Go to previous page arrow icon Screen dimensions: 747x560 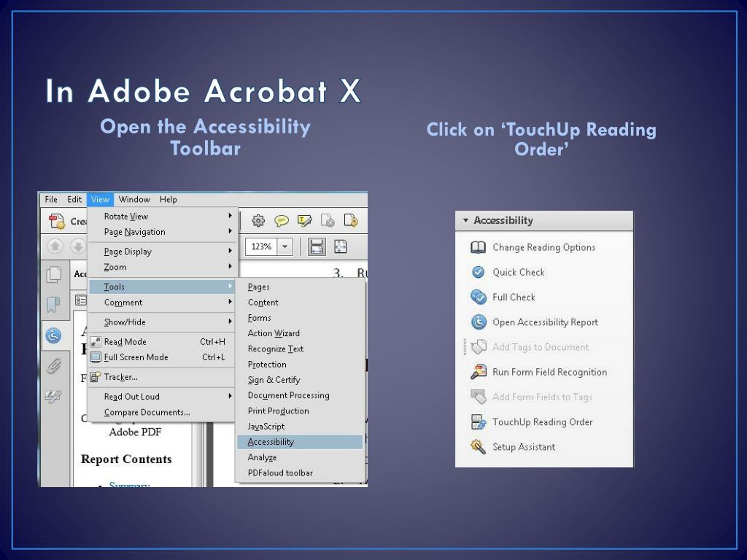click(55, 246)
